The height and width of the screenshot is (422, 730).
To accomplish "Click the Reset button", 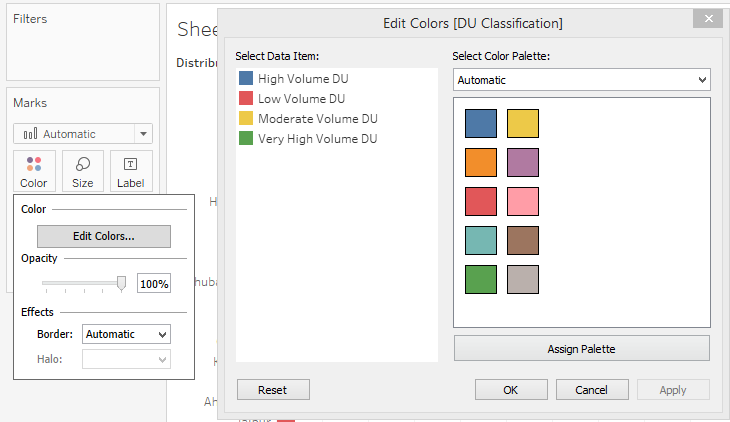I will [x=273, y=390].
